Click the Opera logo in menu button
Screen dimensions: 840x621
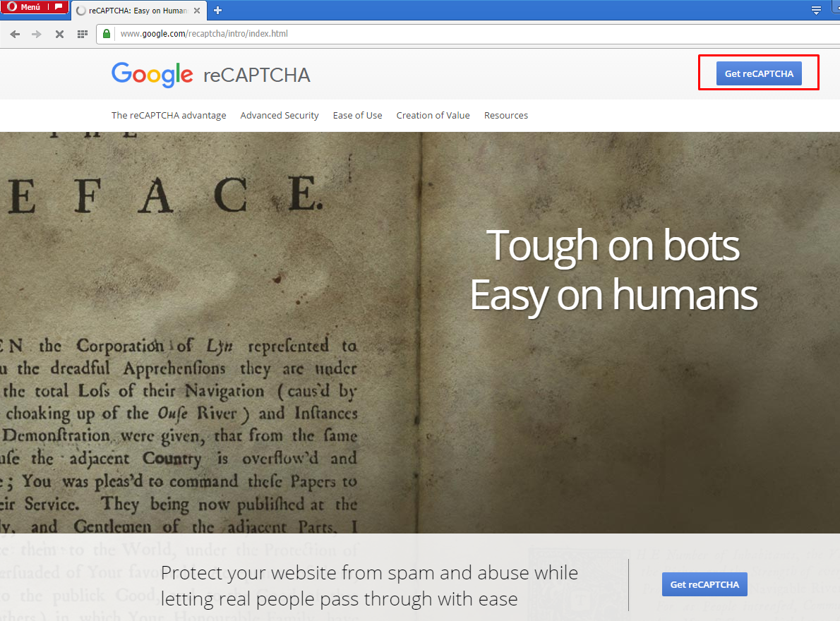[12, 7]
